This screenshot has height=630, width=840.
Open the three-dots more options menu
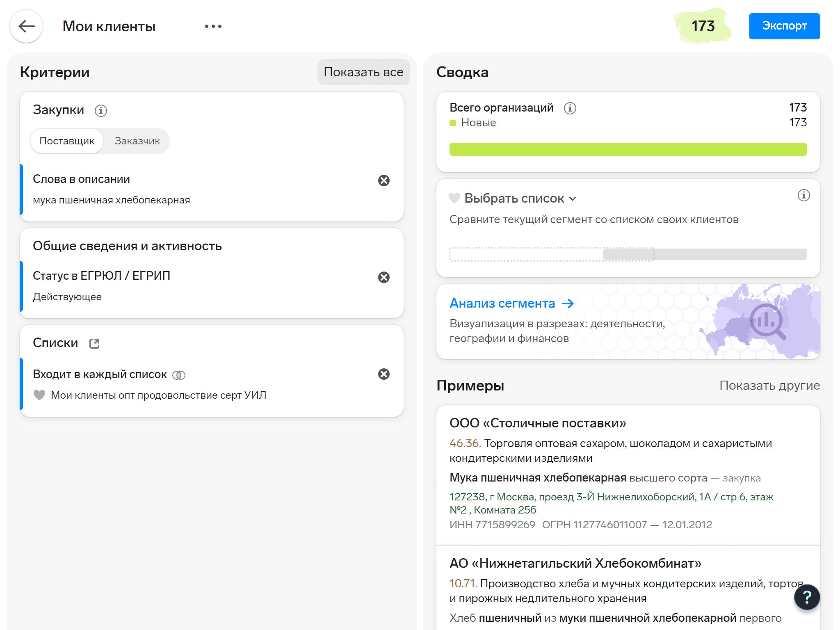(213, 26)
